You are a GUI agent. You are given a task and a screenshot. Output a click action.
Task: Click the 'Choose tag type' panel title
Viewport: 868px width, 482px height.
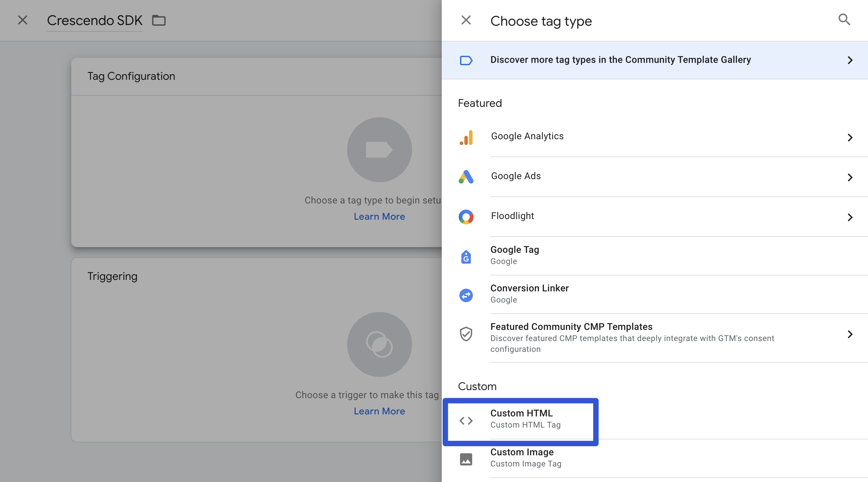tap(541, 21)
